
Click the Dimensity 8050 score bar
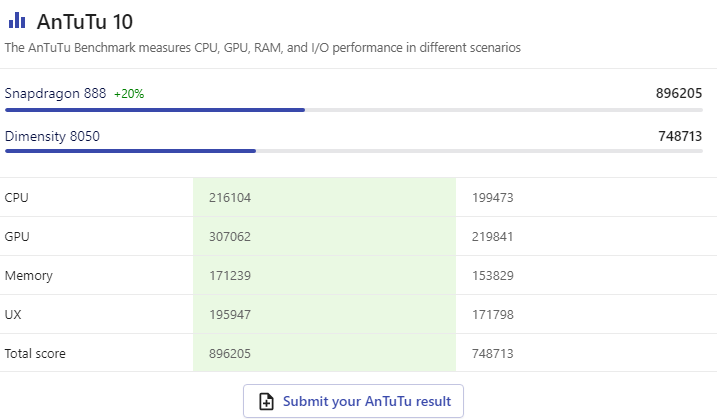(130, 151)
